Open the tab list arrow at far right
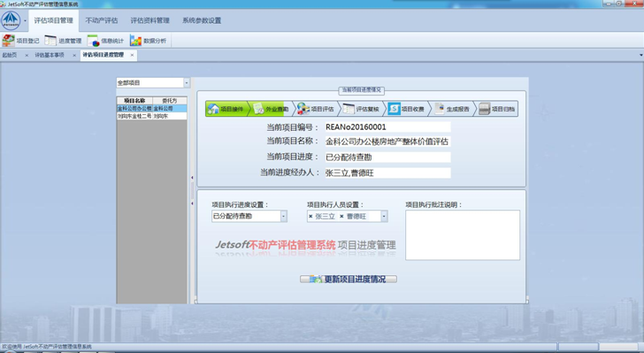Screen dimensions: 644x353 pos(640,55)
